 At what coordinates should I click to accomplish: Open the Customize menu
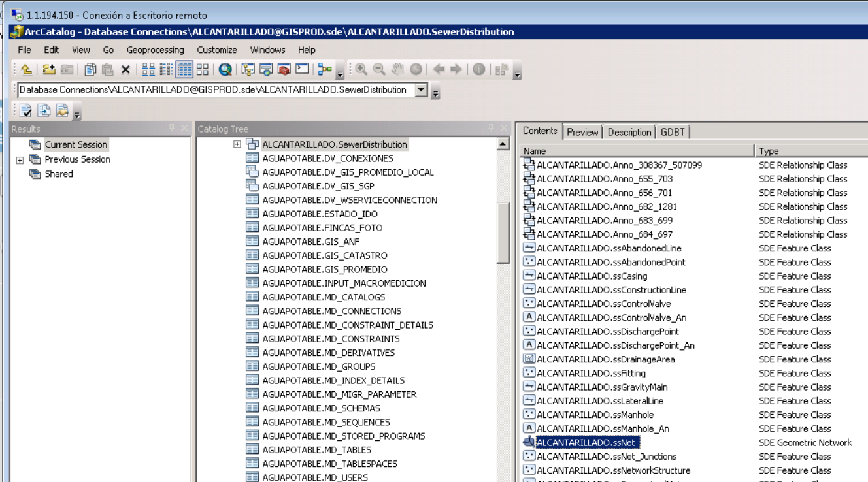tap(217, 50)
